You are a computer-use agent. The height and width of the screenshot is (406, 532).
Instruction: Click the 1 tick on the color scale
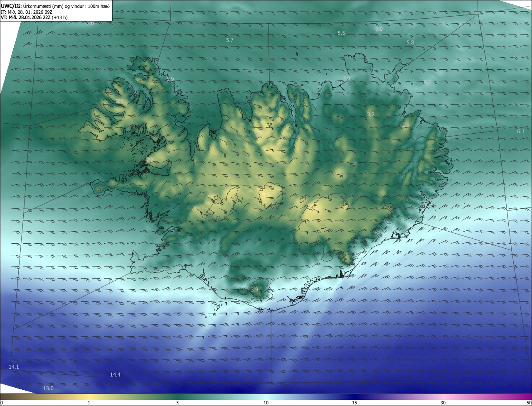[89, 403]
